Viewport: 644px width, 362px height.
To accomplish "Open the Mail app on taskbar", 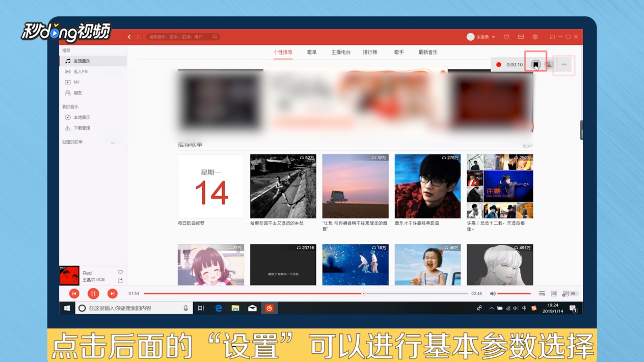I will pyautogui.click(x=252, y=308).
